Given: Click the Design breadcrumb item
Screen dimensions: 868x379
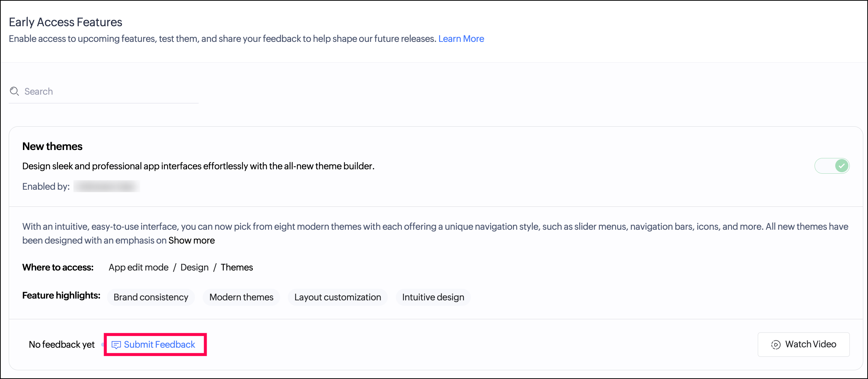Looking at the screenshot, I should pyautogui.click(x=194, y=267).
